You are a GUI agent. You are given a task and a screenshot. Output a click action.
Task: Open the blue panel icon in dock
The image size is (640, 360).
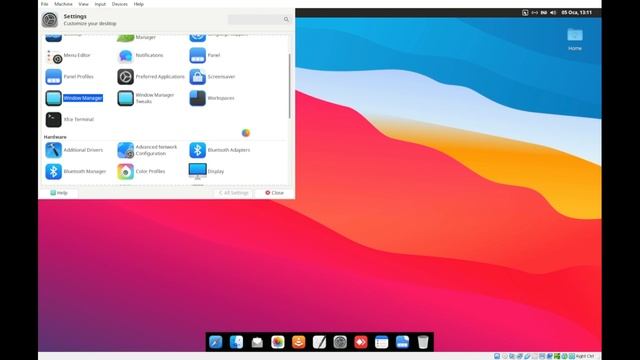(402, 342)
